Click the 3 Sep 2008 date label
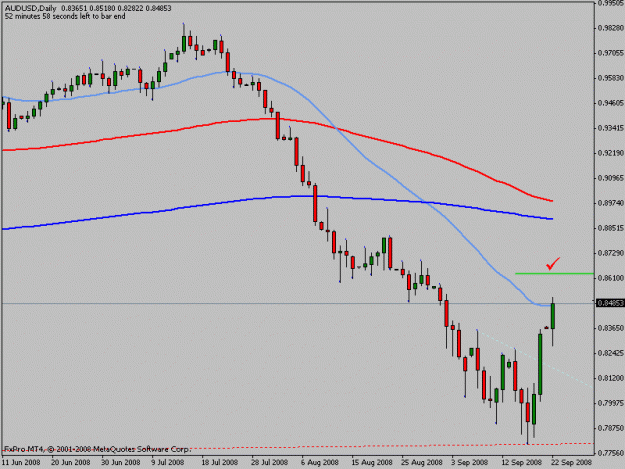 tap(470, 463)
